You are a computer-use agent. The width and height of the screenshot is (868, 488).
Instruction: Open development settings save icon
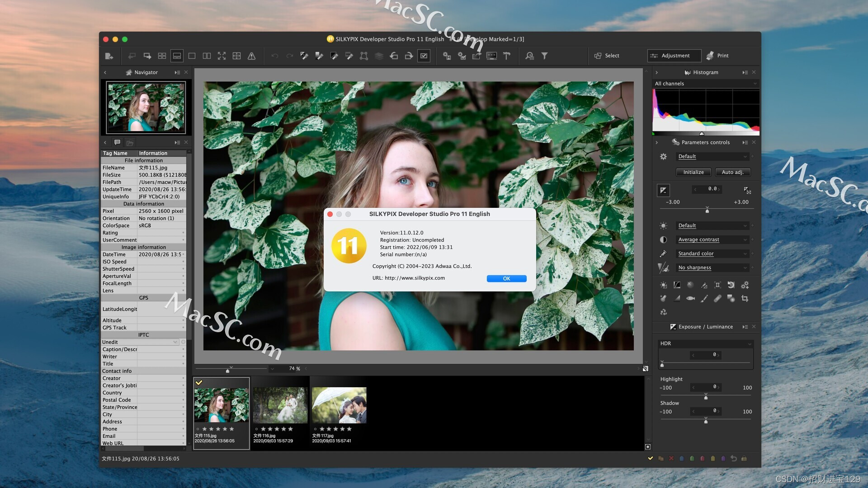coord(447,56)
